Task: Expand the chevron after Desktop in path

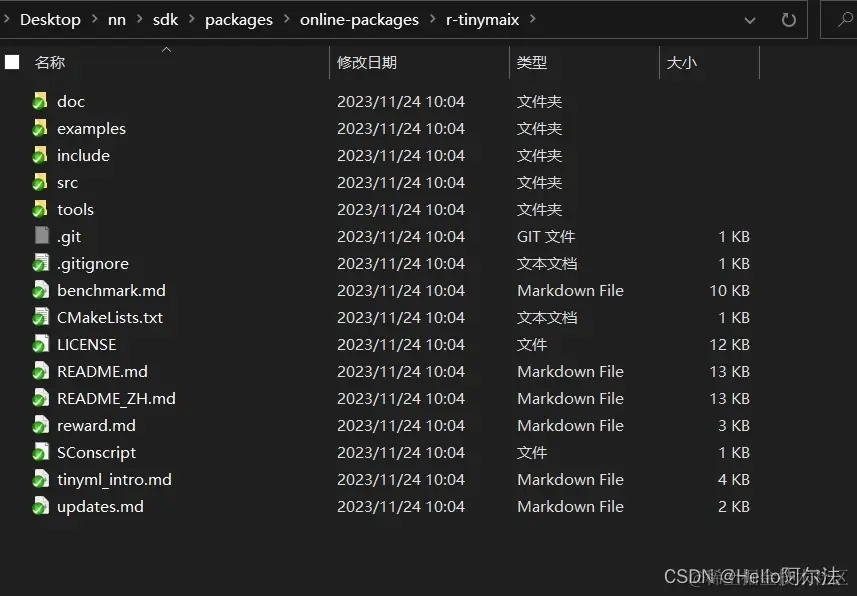Action: (x=95, y=19)
